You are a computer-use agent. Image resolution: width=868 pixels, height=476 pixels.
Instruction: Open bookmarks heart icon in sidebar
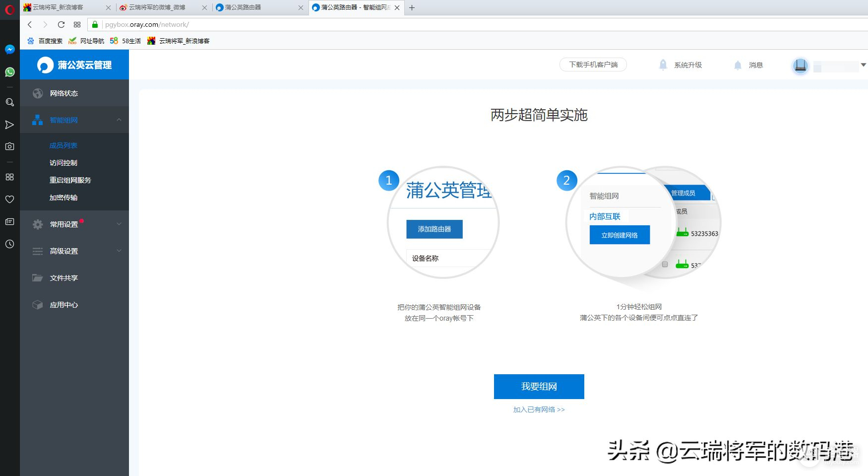tap(9, 199)
